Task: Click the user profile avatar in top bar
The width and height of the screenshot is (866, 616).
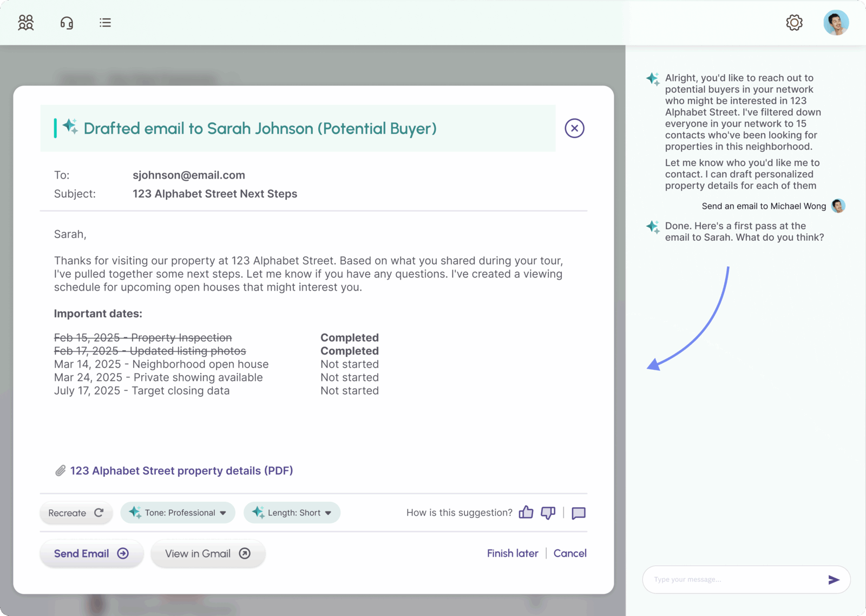Action: pos(836,23)
